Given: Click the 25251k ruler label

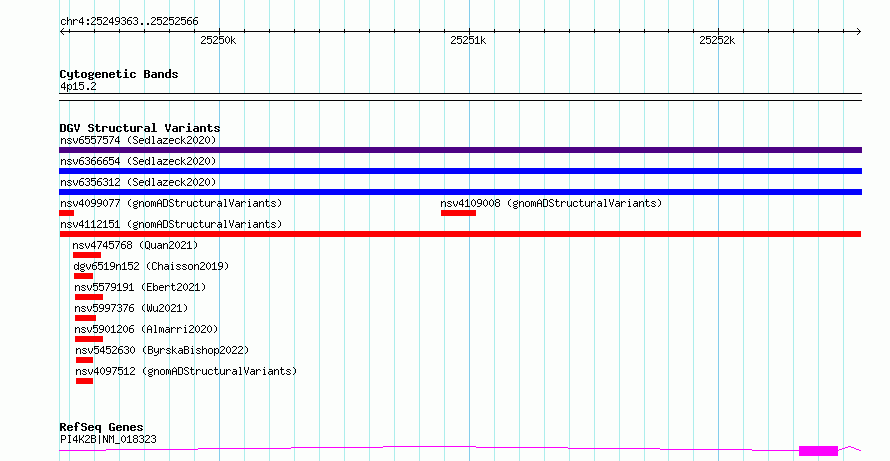Looking at the screenshot, I should pos(468,40).
